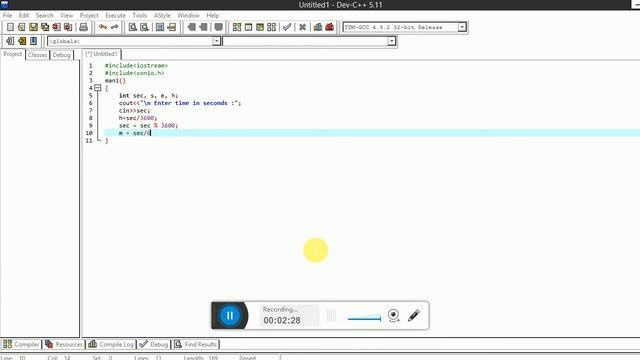Expand the (globals) scope dropdown
Screen dimensions: 640x360
[x=216, y=41]
